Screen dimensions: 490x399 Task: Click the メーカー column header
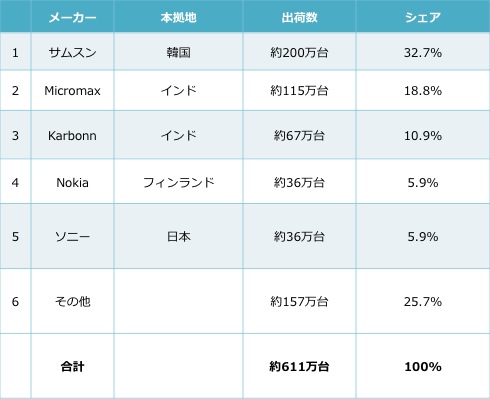(72, 17)
